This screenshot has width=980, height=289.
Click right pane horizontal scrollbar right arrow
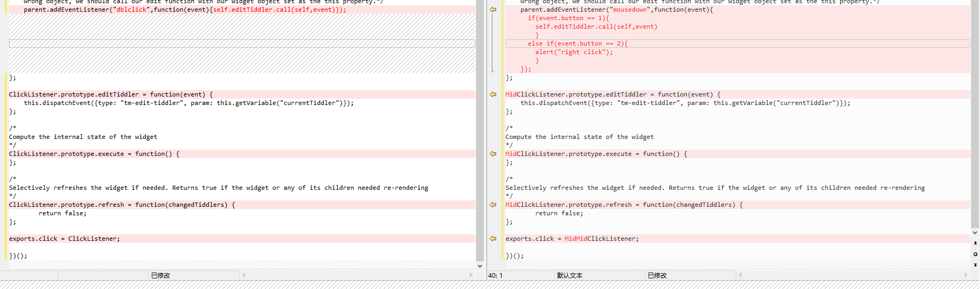[x=965, y=275]
